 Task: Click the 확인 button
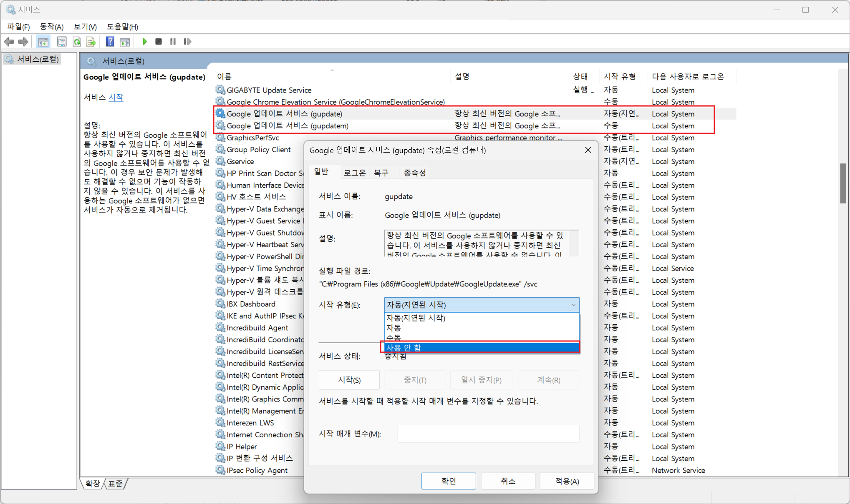point(448,481)
